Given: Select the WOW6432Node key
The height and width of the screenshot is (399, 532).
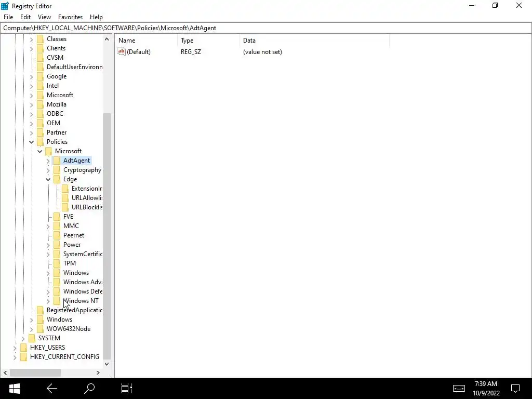Looking at the screenshot, I should [69, 329].
